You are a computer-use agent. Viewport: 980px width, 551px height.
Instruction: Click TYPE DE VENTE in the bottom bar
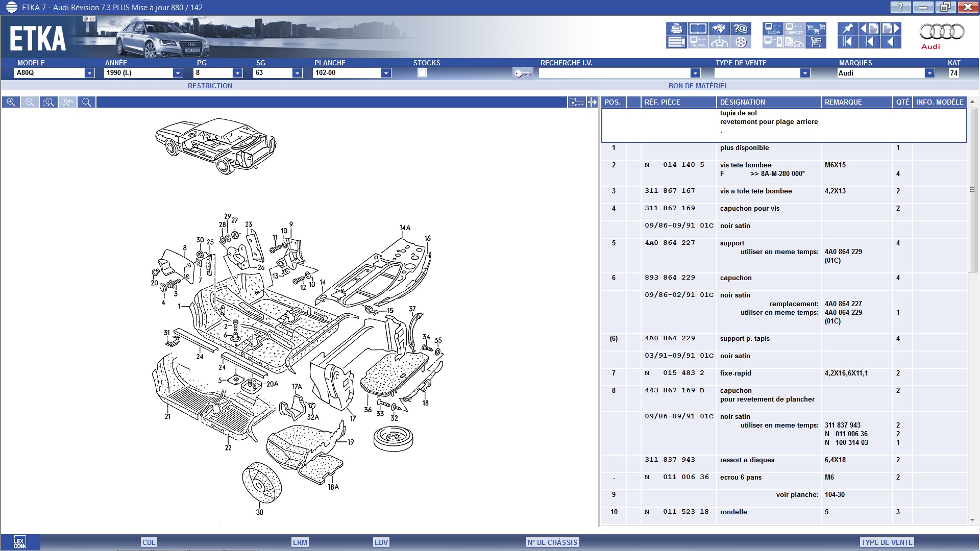coord(887,542)
